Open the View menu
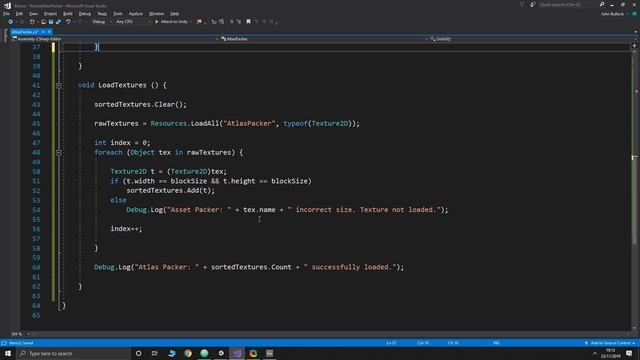This screenshot has height=360, width=640. tap(33, 14)
